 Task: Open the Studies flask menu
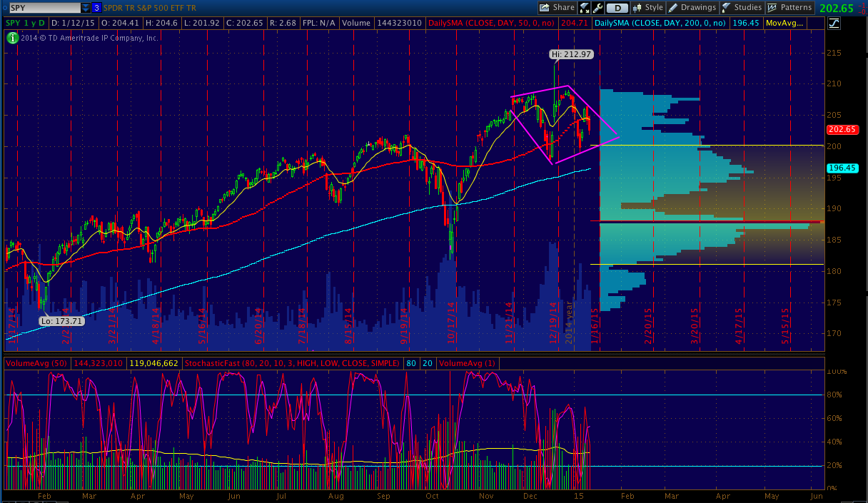coord(741,8)
